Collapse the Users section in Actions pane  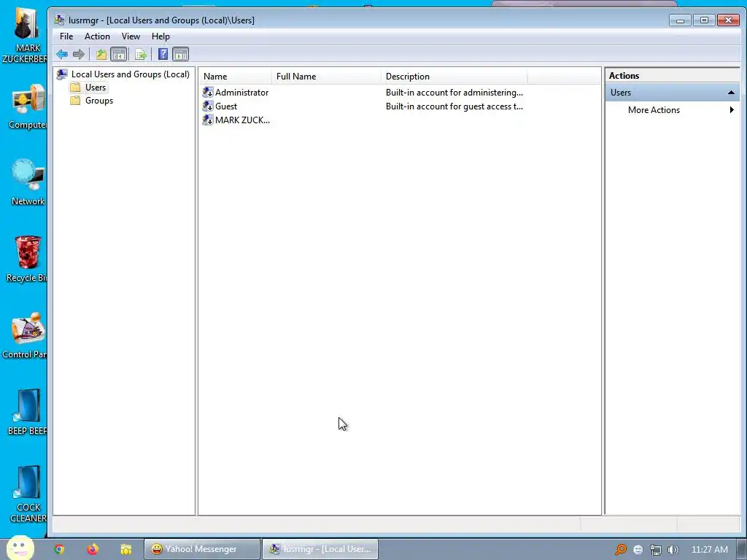click(x=731, y=93)
